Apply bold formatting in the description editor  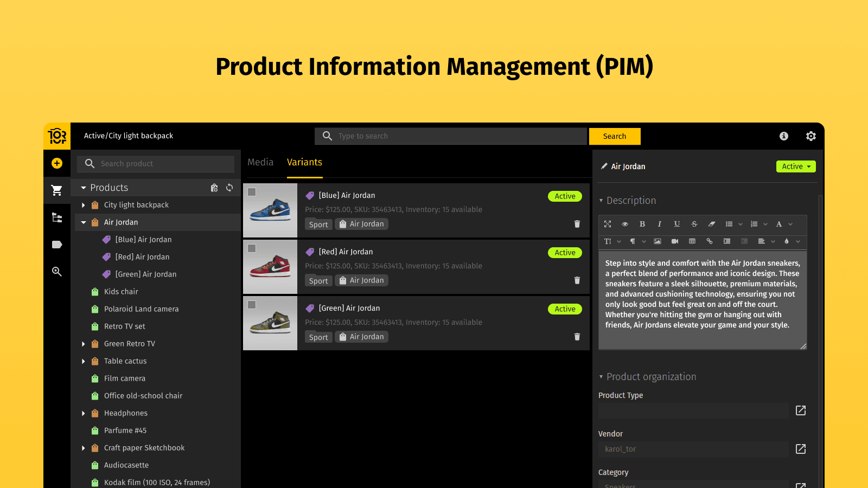tap(642, 224)
